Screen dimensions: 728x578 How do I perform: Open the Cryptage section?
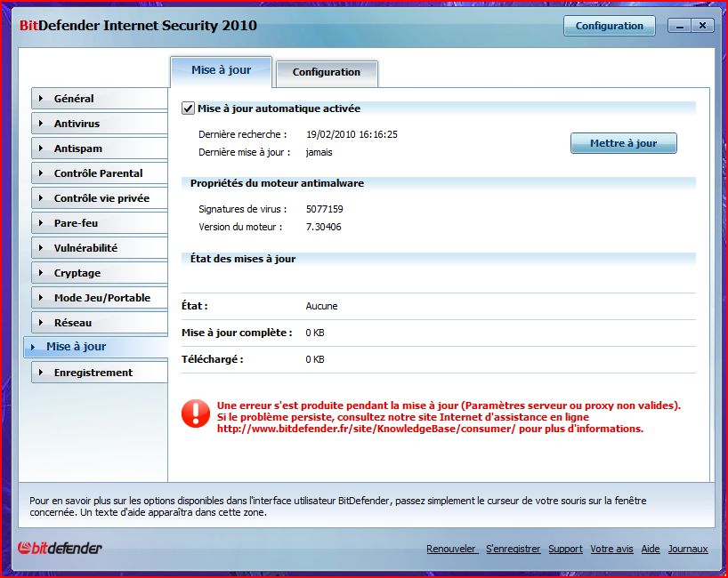[x=100, y=273]
